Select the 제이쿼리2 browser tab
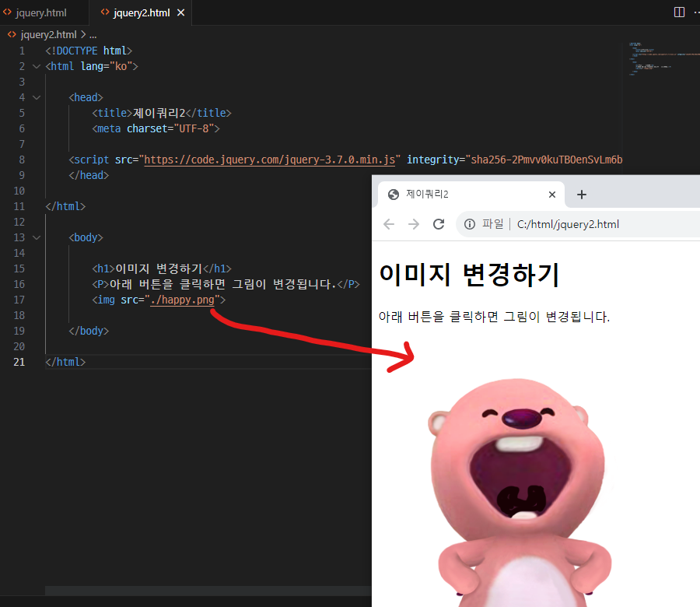This screenshot has width=700, height=607. tap(471, 195)
